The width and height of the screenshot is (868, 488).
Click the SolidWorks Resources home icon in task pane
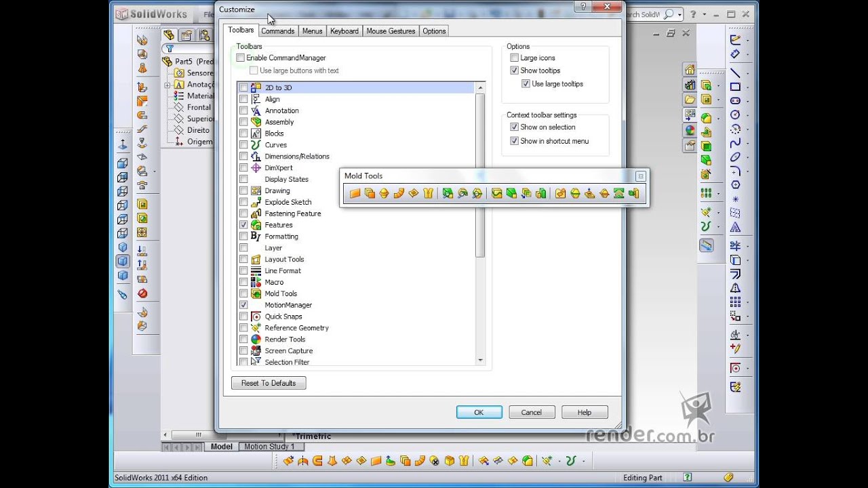690,70
